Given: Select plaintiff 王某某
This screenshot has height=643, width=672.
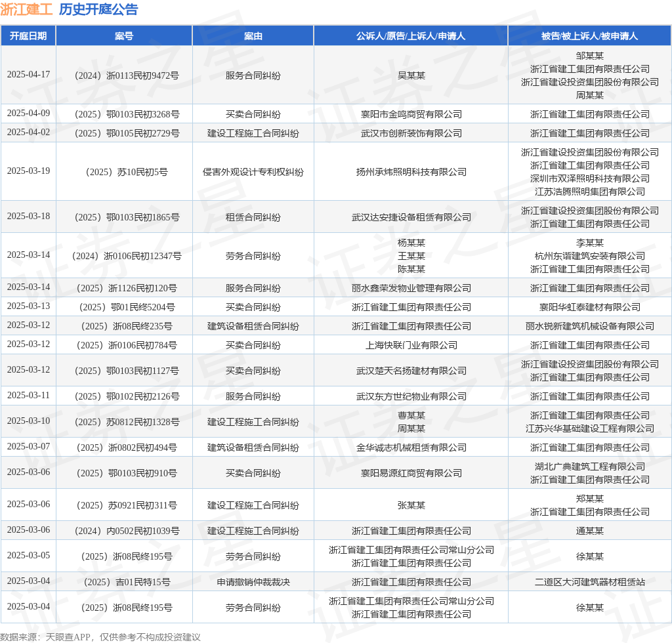Looking at the screenshot, I should pyautogui.click(x=411, y=256).
